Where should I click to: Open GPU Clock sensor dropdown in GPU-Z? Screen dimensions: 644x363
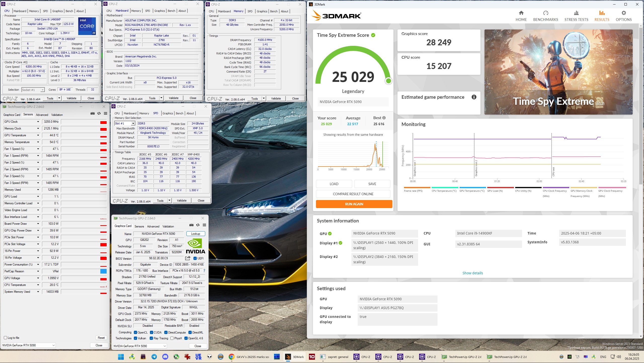38,122
